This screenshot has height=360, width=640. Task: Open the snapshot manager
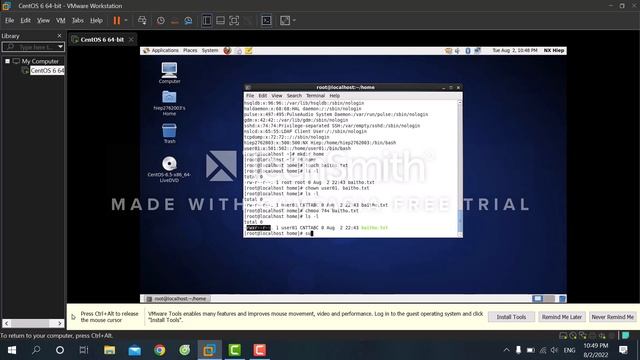[x=188, y=20]
